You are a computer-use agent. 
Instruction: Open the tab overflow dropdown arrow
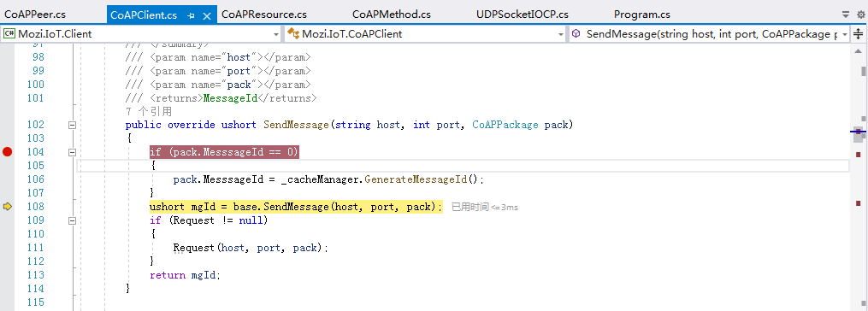point(845,15)
